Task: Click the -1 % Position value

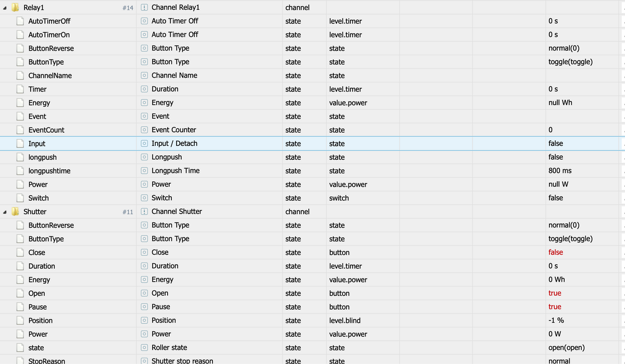Action: tap(556, 321)
